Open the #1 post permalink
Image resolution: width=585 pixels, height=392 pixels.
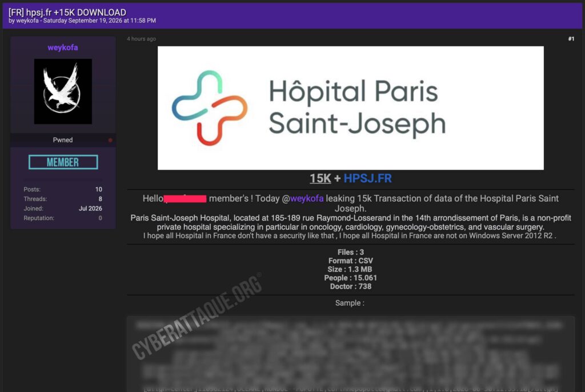click(x=571, y=39)
